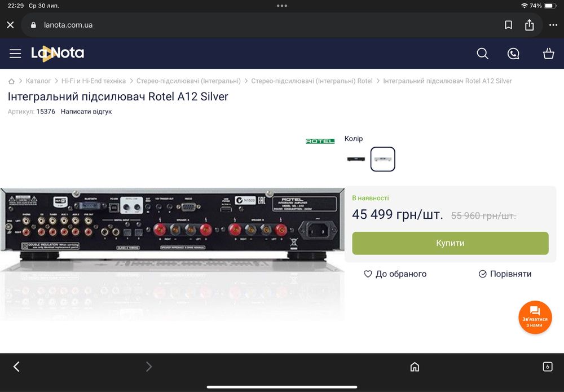Open callback phone chat icon
Viewport: 564px width, 392px height.
513,54
